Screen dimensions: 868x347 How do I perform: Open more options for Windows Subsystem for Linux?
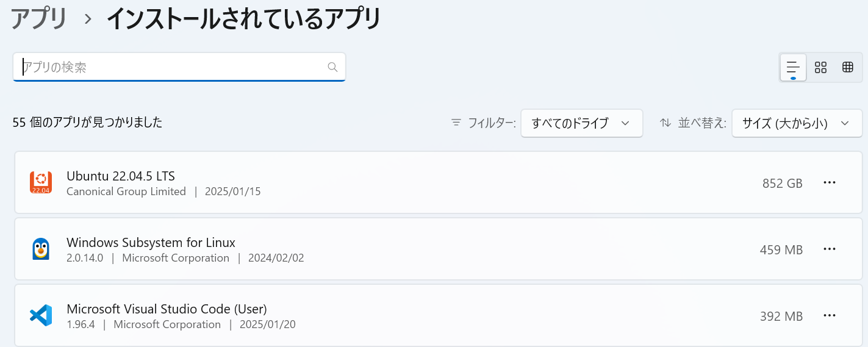point(829,249)
